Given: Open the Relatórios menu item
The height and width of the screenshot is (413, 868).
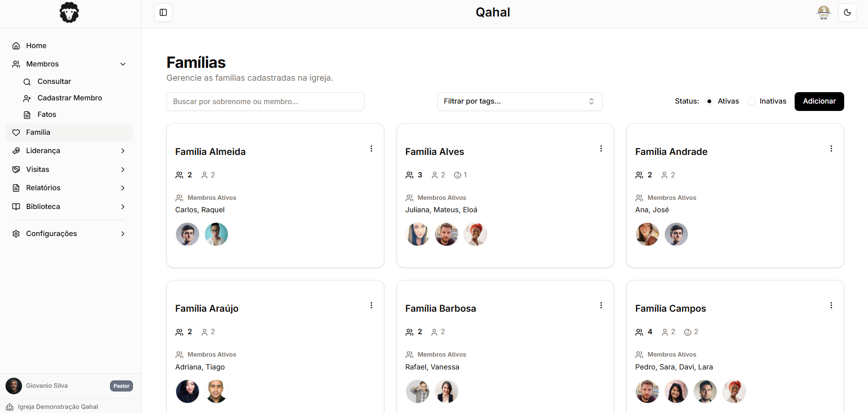Looking at the screenshot, I should tap(69, 187).
